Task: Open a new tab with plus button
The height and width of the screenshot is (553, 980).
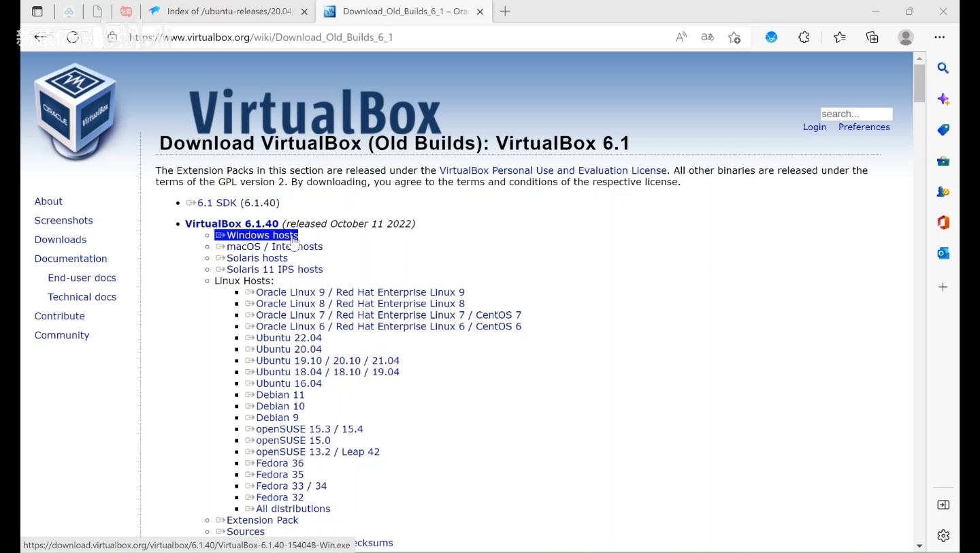Action: coord(505,12)
